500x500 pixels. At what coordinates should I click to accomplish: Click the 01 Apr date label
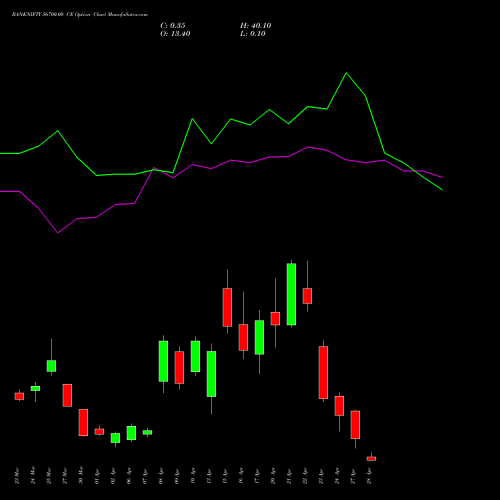[x=97, y=476]
